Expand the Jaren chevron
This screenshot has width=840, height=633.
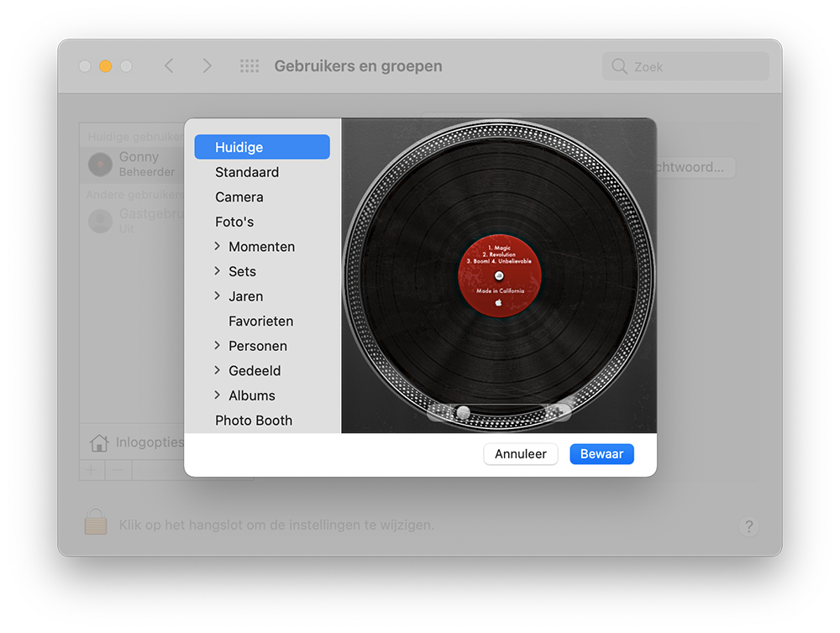pyautogui.click(x=217, y=296)
